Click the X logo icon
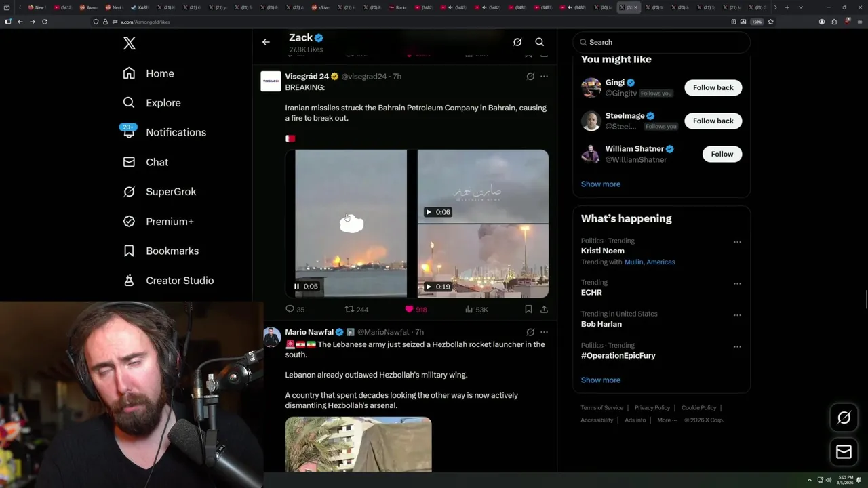The height and width of the screenshot is (488, 868). pyautogui.click(x=130, y=43)
